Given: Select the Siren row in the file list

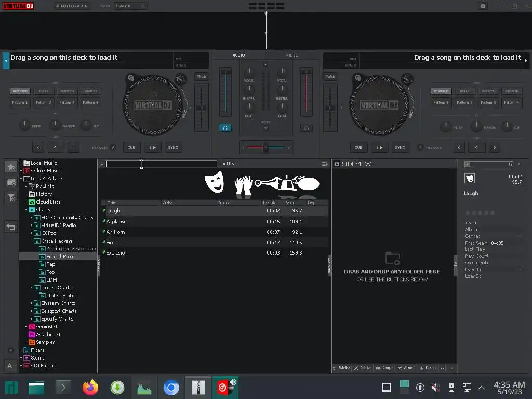Looking at the screenshot, I should [215, 242].
